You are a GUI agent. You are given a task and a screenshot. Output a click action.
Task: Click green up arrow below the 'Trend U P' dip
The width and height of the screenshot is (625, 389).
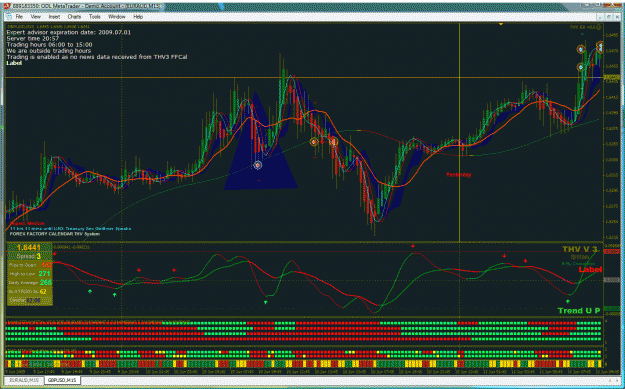(x=568, y=301)
